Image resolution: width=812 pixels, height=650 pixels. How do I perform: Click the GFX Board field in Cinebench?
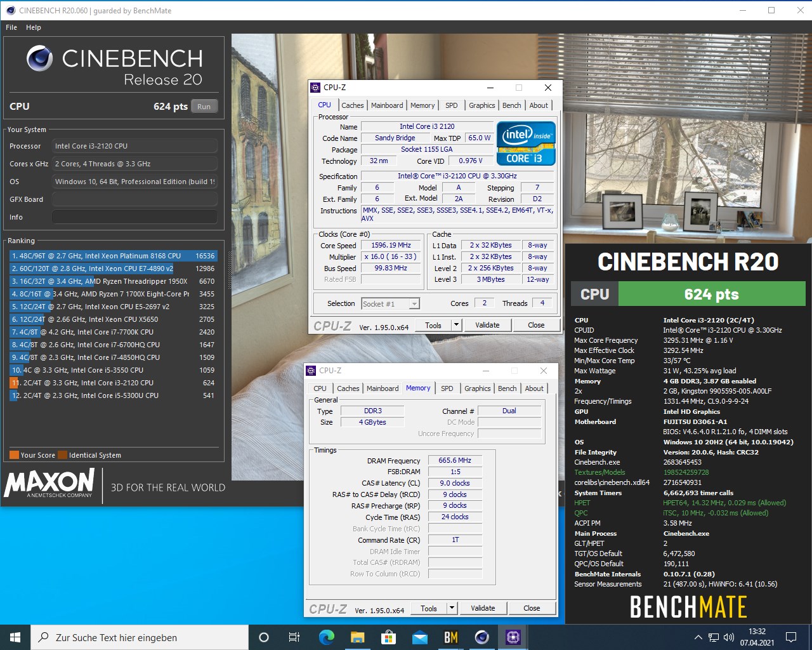[x=134, y=199]
